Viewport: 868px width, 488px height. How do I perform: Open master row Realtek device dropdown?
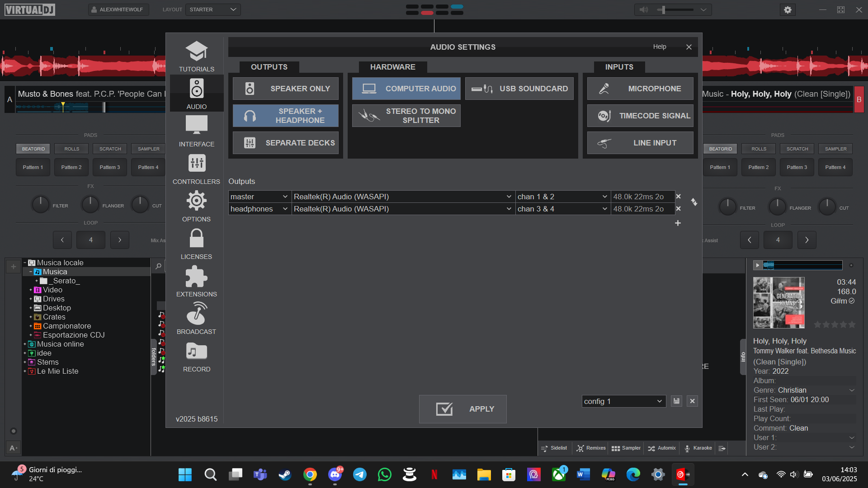403,197
